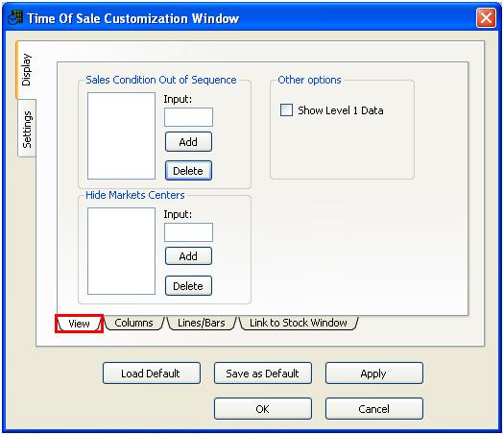Add a Hide Markets Centers entry
The width and height of the screenshot is (504, 435).
189,256
